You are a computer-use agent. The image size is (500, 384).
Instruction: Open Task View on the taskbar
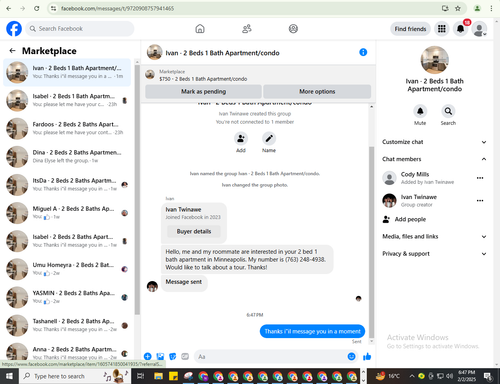[x=141, y=376]
